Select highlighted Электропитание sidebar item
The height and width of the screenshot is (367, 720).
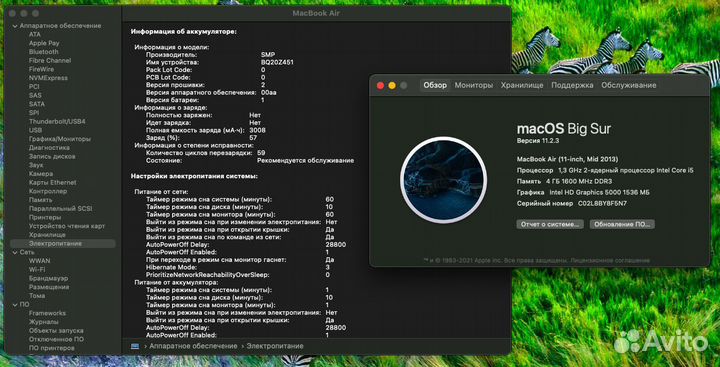pyautogui.click(x=63, y=243)
